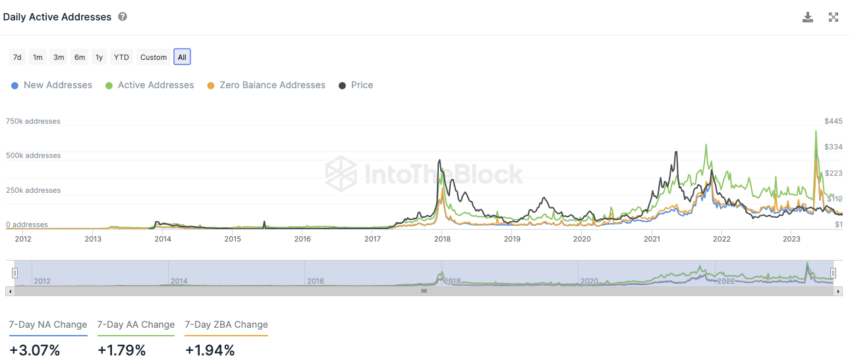The image size is (850, 362).
Task: Click the 500k addresses axis label
Action: (x=33, y=156)
